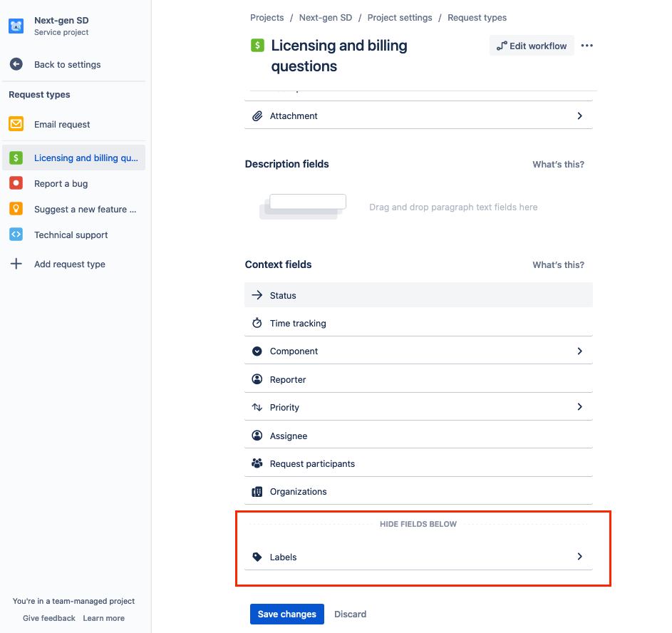Open Suggest a new feature request type
The width and height of the screenshot is (672, 633).
[x=73, y=209]
